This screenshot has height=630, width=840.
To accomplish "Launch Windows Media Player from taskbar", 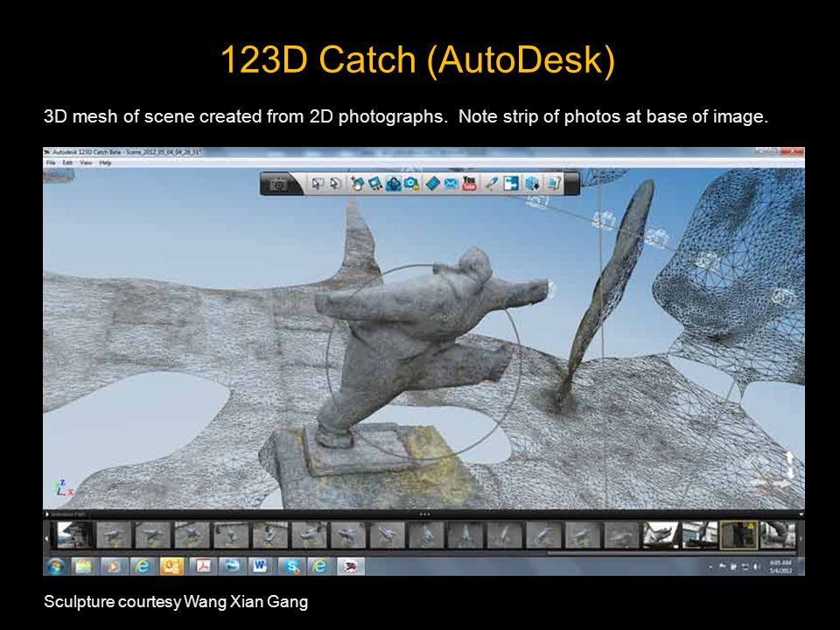I will point(113,566).
